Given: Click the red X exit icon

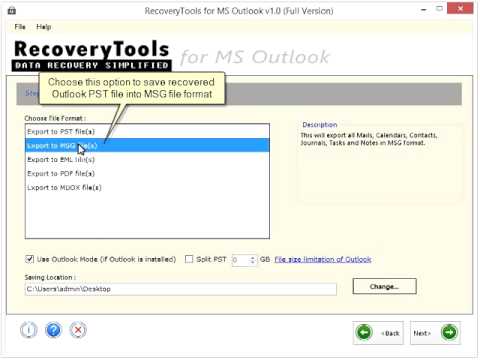Looking at the screenshot, I should (78, 330).
